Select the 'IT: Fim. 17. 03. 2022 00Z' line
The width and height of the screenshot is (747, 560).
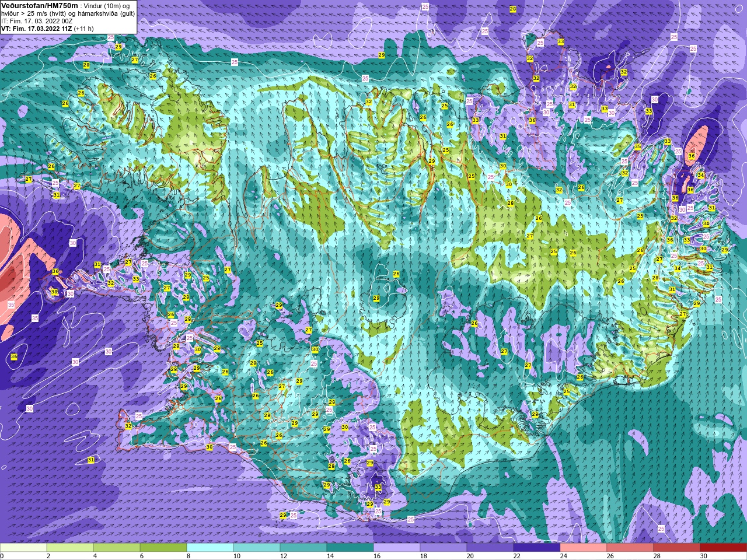(x=37, y=20)
